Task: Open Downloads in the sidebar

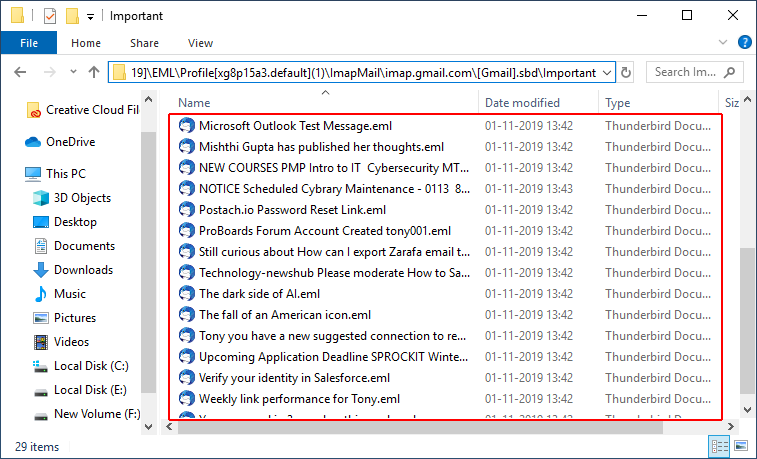Action: coord(73,270)
